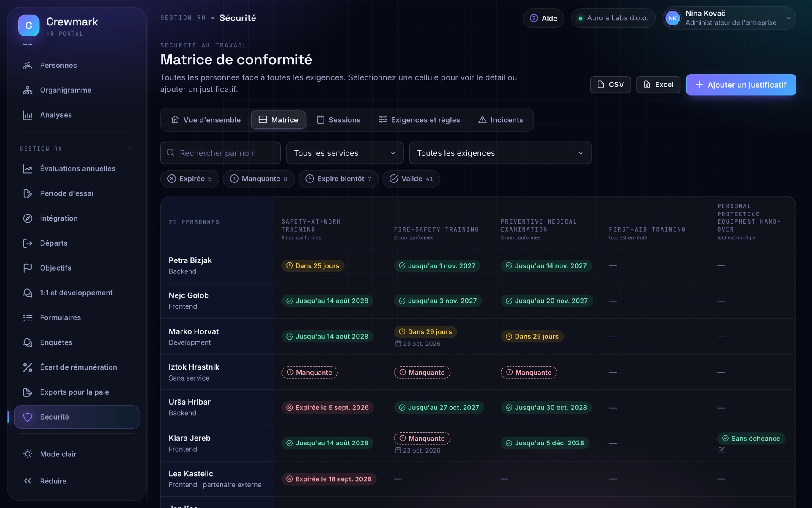This screenshot has height=508, width=812.
Task: Switch to Exigences et règles tab
Action: [419, 120]
